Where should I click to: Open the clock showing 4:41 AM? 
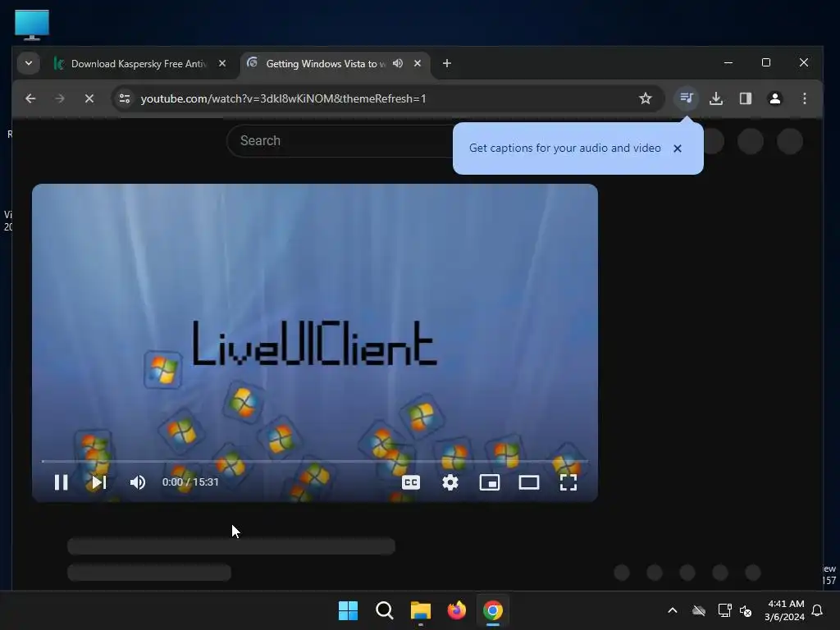click(x=785, y=610)
